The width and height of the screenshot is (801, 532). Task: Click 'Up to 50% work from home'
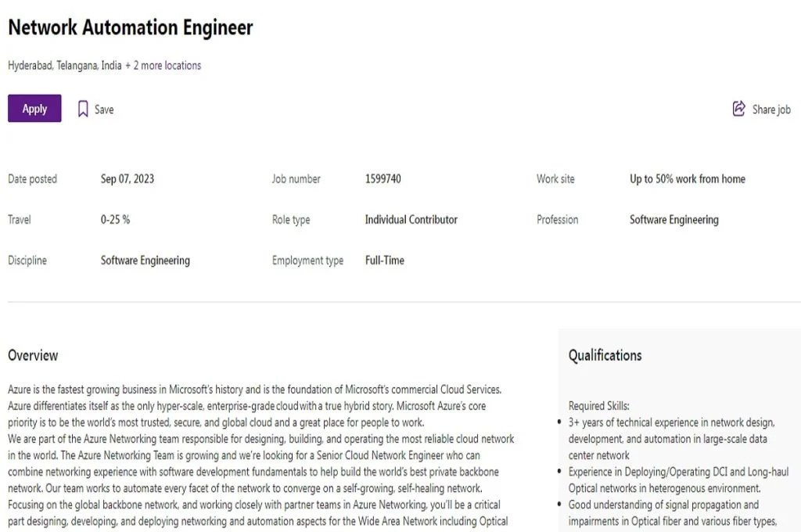(688, 179)
